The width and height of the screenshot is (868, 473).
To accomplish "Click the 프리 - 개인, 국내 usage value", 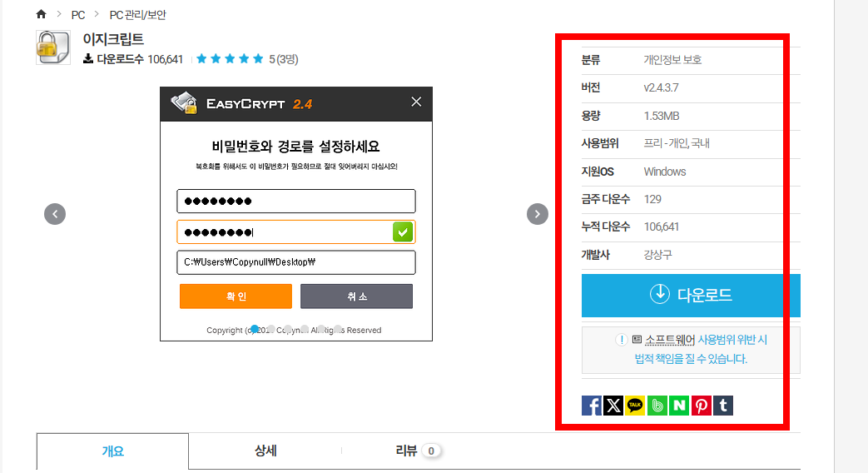I will click(677, 143).
